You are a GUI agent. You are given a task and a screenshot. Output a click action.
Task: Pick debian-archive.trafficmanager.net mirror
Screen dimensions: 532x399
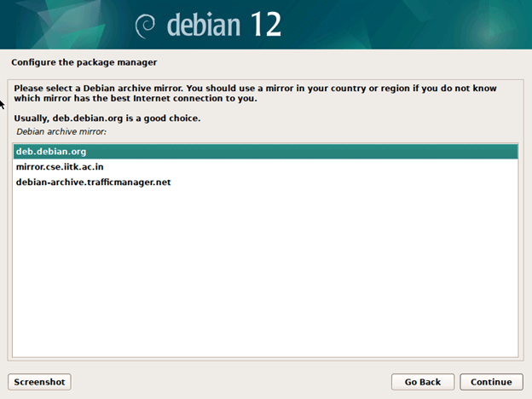(x=266, y=182)
